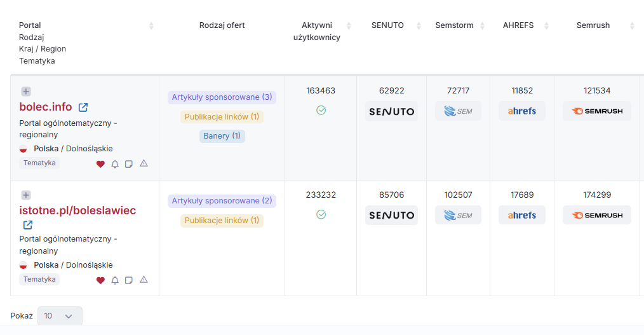Click green verified checkmark under 163463
The width and height of the screenshot is (644, 335).
click(321, 111)
